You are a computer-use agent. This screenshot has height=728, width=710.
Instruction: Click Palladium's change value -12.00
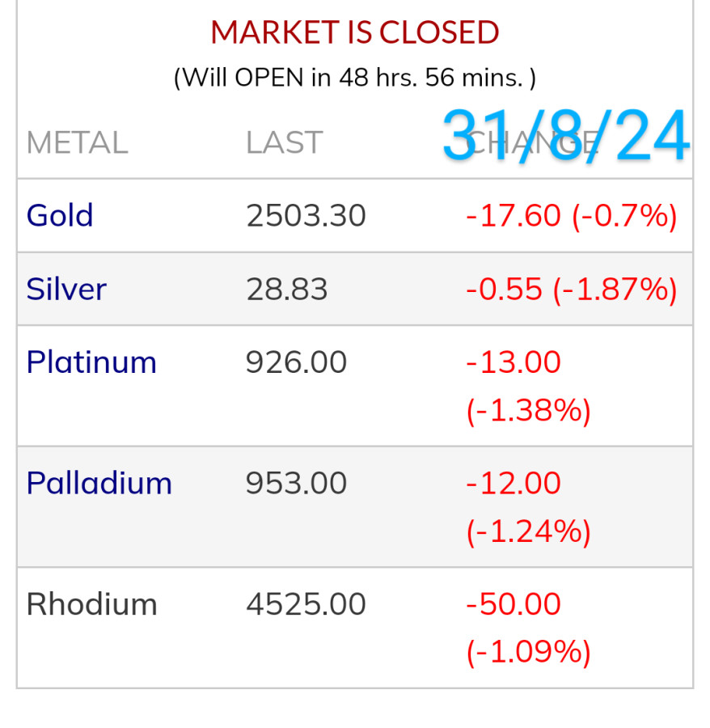point(513,483)
